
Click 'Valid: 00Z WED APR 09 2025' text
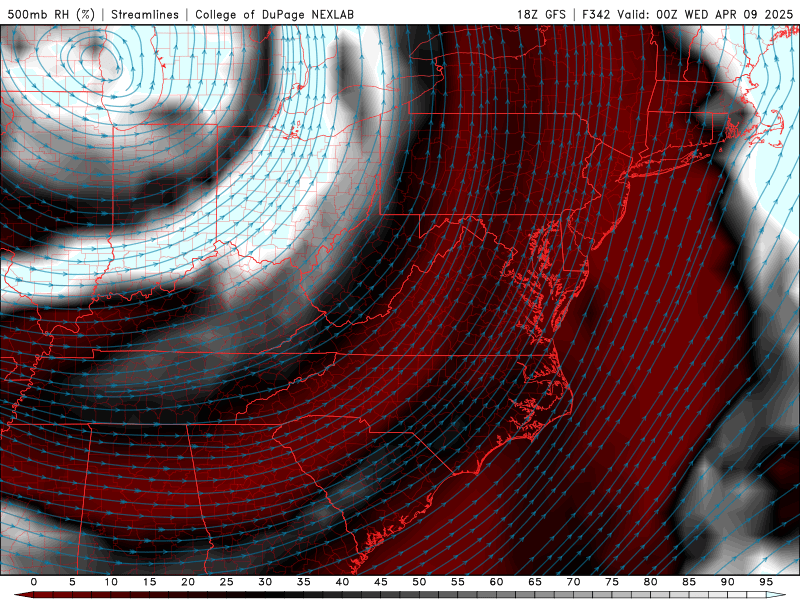click(705, 14)
